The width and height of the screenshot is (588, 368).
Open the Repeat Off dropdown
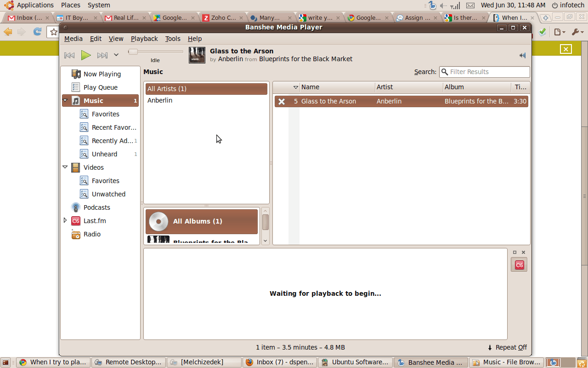tap(507, 347)
